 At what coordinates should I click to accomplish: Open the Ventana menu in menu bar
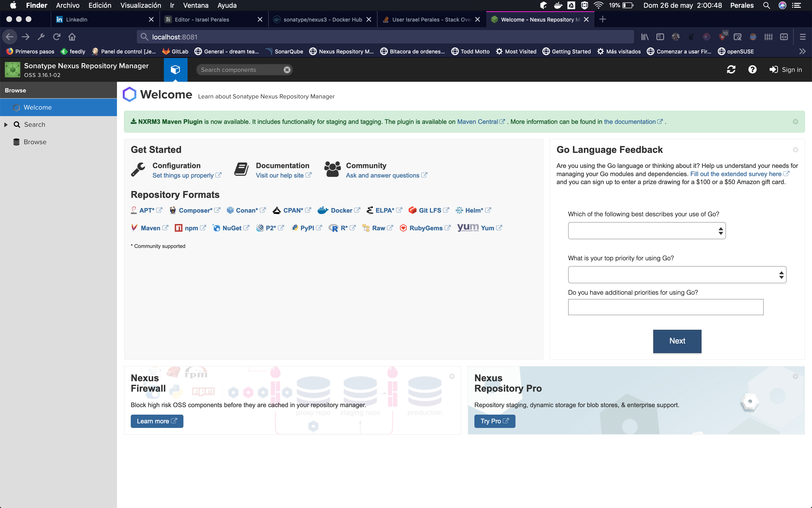tap(196, 5)
